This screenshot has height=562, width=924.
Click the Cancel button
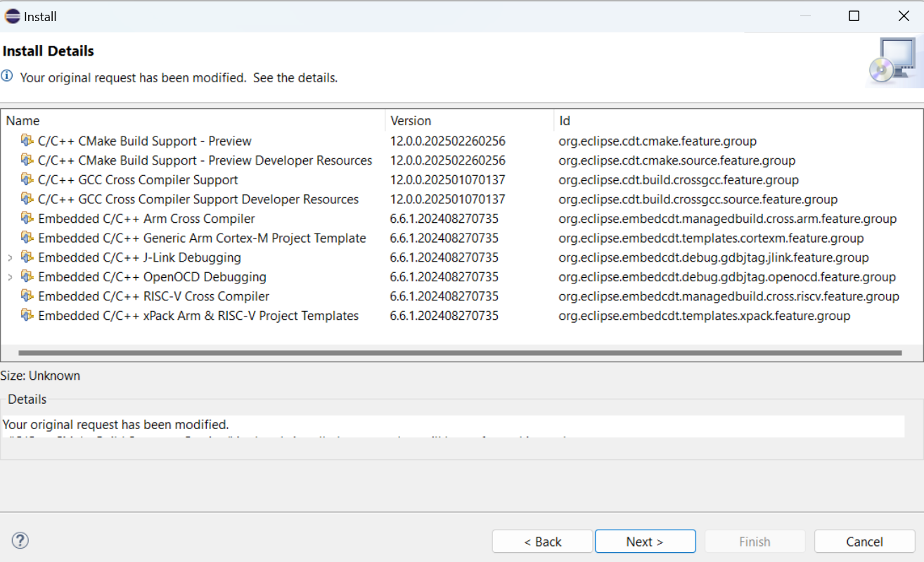pyautogui.click(x=864, y=541)
